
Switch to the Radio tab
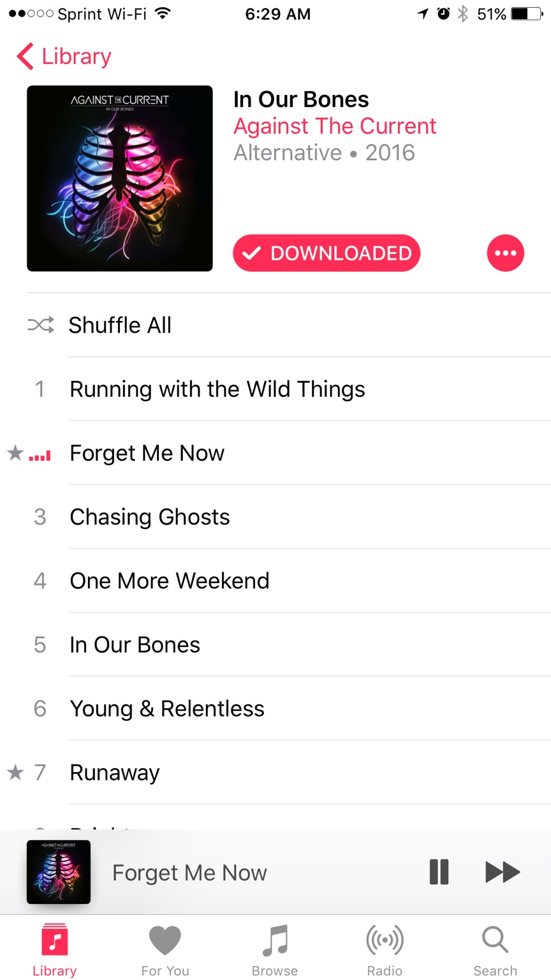point(385,951)
